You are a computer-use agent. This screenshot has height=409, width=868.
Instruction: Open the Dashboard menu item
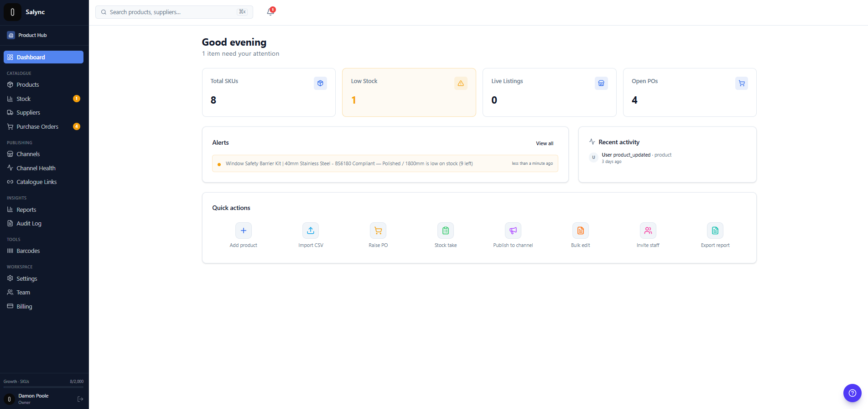coord(43,57)
